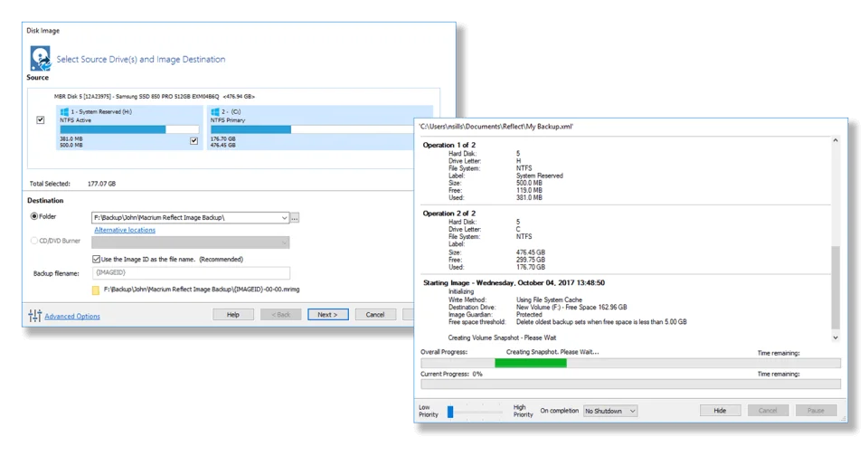This screenshot has height=456, width=868.
Task: Click the log scrollbar up arrow
Action: pos(835,141)
